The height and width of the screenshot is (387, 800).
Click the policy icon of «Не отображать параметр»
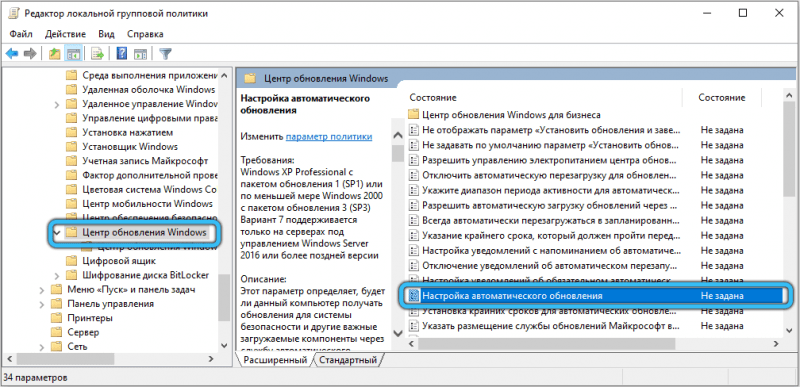pyautogui.click(x=414, y=130)
